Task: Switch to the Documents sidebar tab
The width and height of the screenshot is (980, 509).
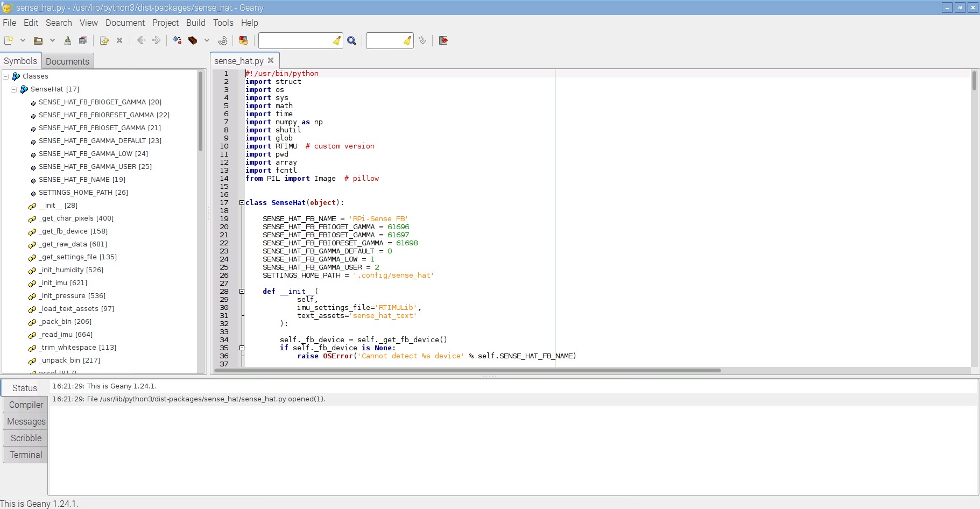Action: point(67,61)
